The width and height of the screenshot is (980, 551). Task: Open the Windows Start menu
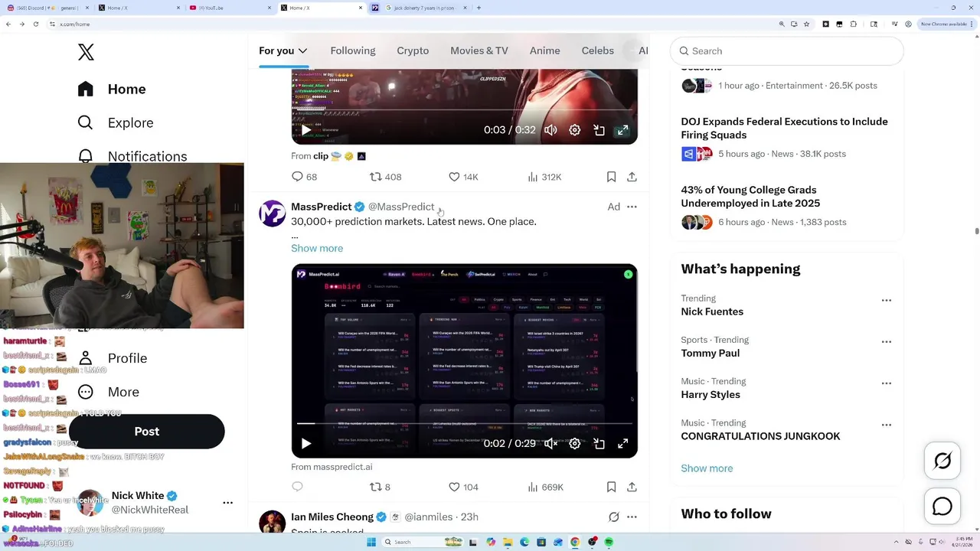point(371,542)
